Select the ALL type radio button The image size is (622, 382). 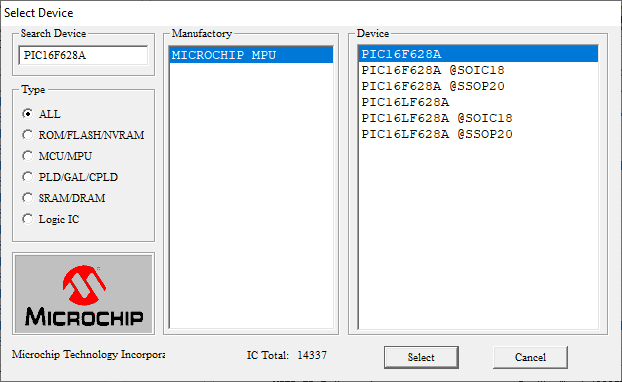(x=27, y=114)
